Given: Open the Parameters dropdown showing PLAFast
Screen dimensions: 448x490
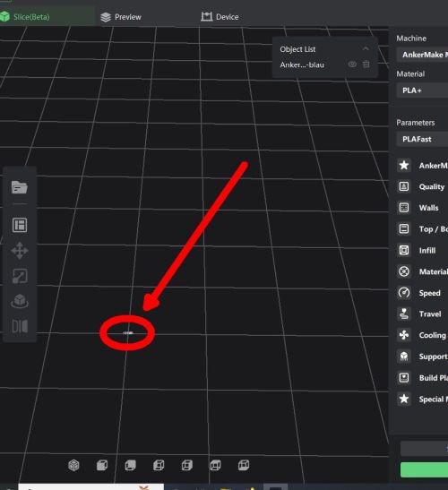Looking at the screenshot, I should point(422,139).
